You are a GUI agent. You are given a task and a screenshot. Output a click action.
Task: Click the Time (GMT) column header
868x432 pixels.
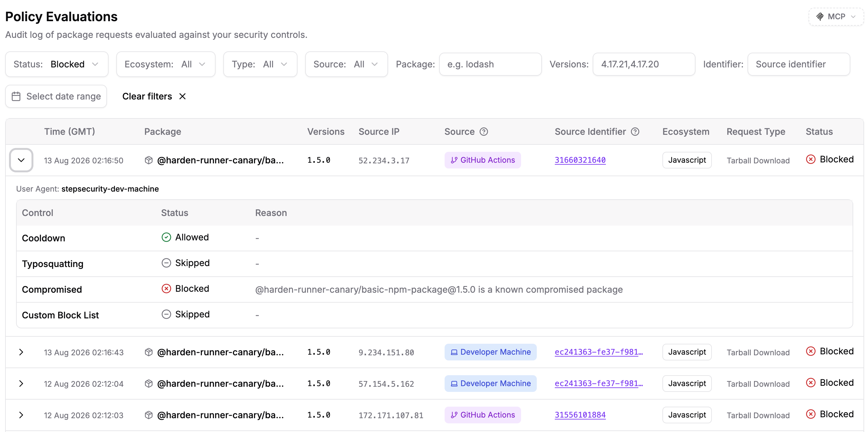tap(69, 131)
